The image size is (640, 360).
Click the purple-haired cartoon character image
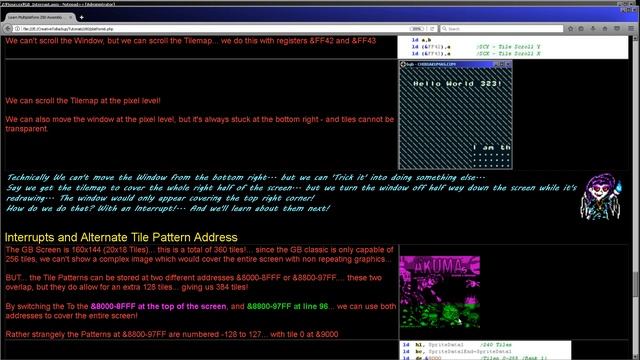coord(602,197)
